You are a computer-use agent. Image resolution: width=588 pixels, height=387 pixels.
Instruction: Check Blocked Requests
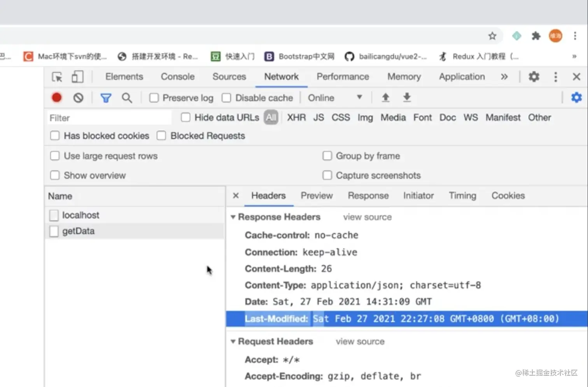point(161,136)
